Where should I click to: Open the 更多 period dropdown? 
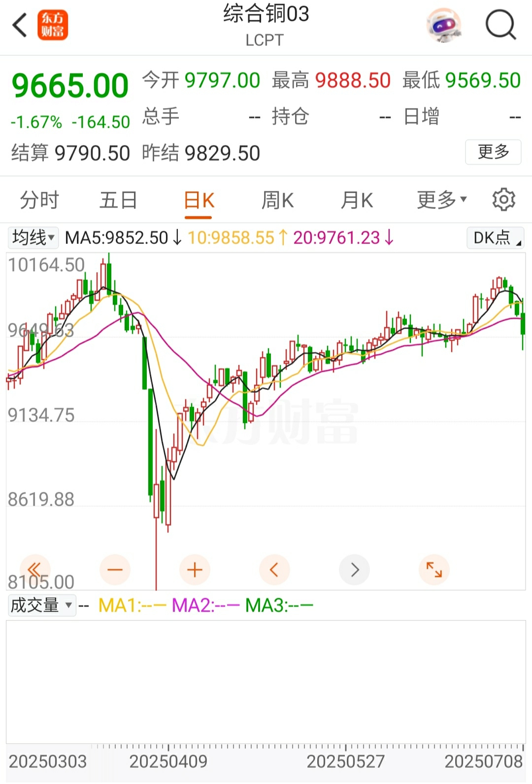coord(442,200)
